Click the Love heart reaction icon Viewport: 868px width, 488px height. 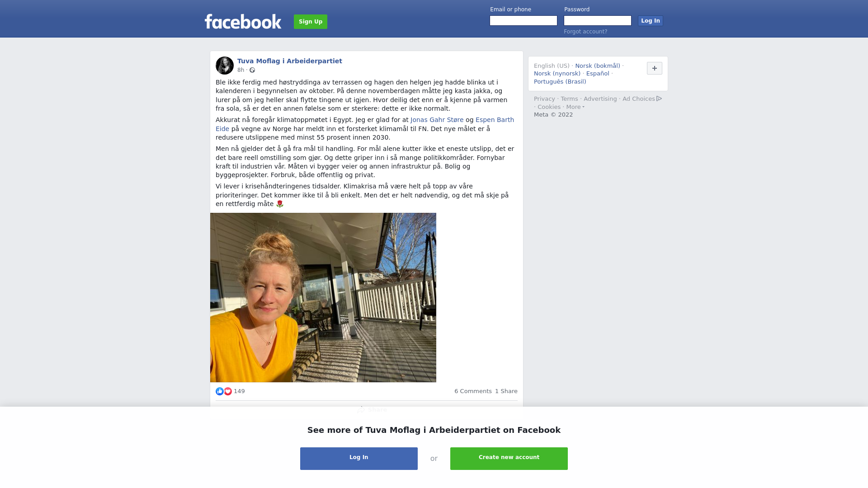click(228, 391)
